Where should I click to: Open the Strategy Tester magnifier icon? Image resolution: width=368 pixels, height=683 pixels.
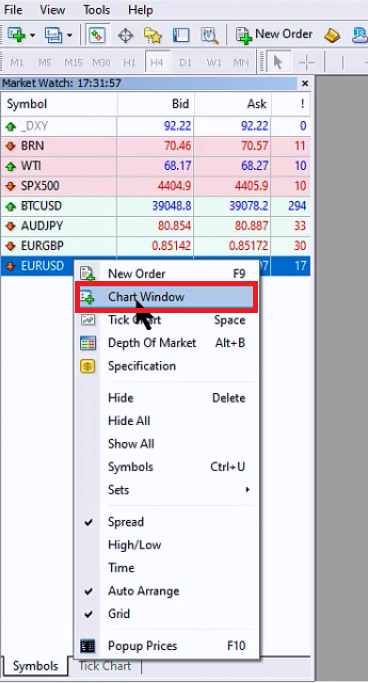(x=209, y=35)
